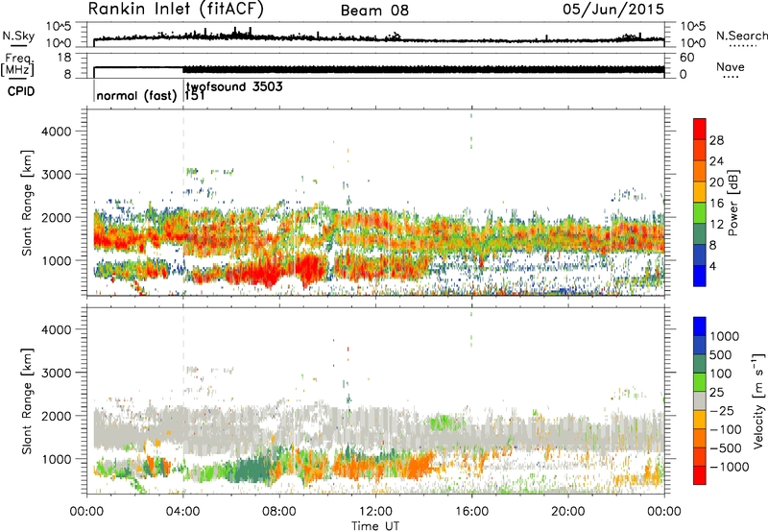The width and height of the screenshot is (768, 532).
Task: Click 'Slant Range [km]' label of velocity panel
Action: coord(27,400)
